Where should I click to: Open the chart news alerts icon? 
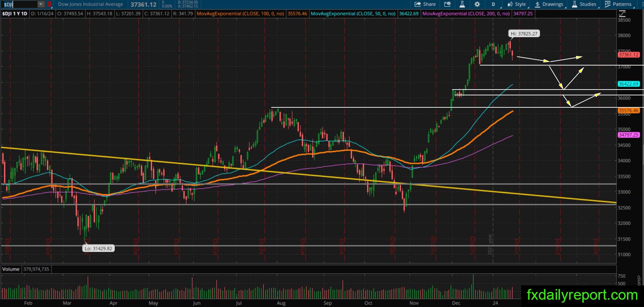pyautogui.click(x=447, y=4)
